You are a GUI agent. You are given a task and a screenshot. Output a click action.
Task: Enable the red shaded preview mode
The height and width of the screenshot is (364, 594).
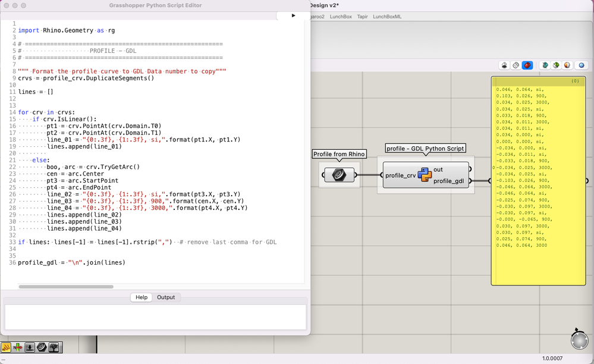click(527, 65)
